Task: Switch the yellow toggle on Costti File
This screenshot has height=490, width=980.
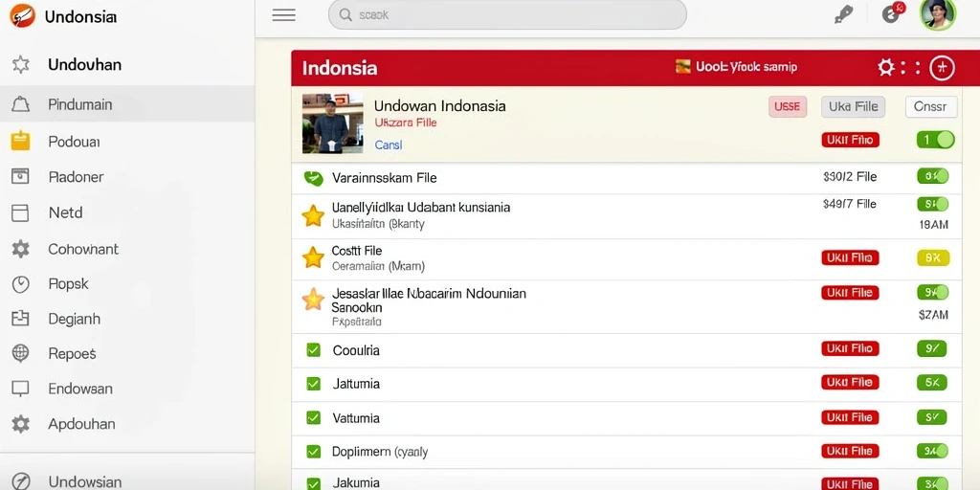Action: coord(933,257)
